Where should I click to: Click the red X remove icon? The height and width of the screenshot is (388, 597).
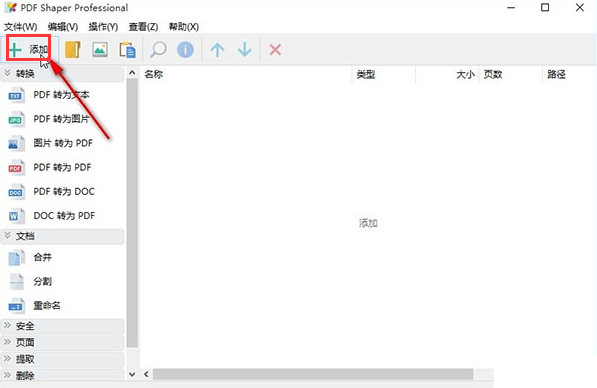coord(275,49)
